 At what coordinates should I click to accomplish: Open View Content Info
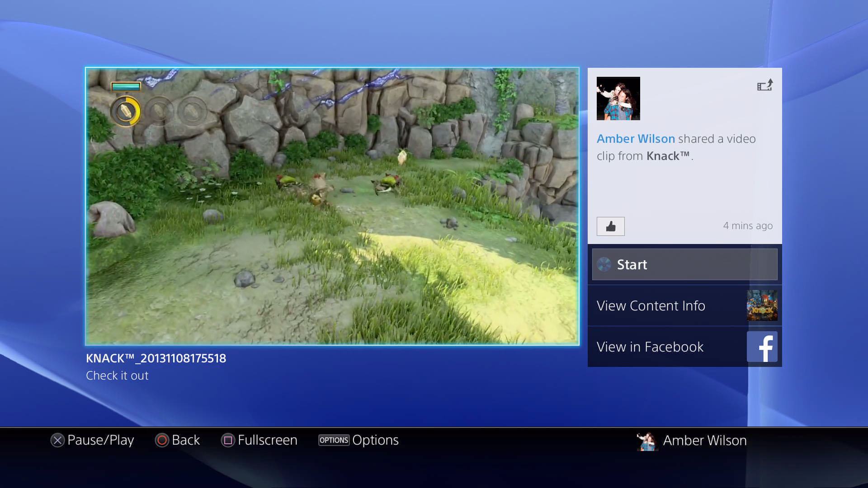pyautogui.click(x=685, y=305)
